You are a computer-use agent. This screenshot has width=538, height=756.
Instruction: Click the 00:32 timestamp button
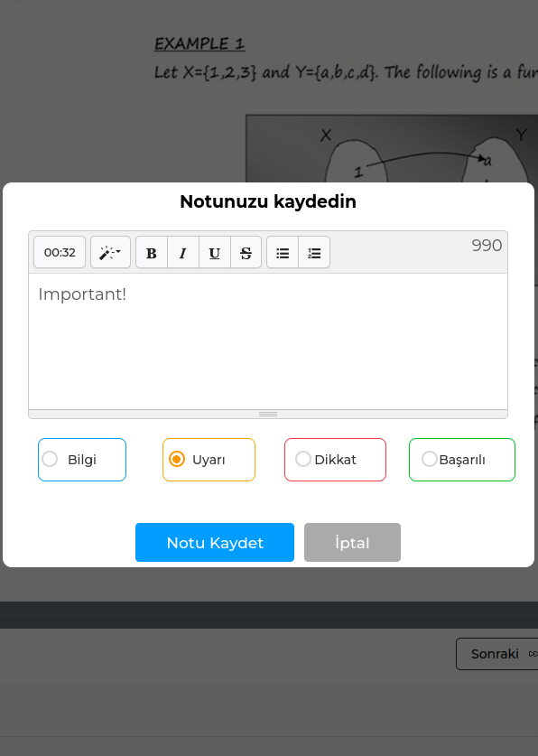pos(60,252)
